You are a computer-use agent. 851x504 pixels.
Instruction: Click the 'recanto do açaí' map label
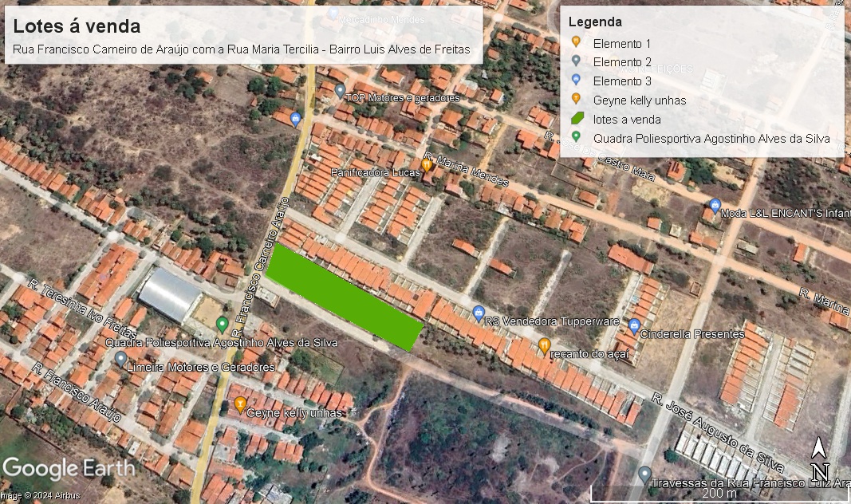[589, 354]
